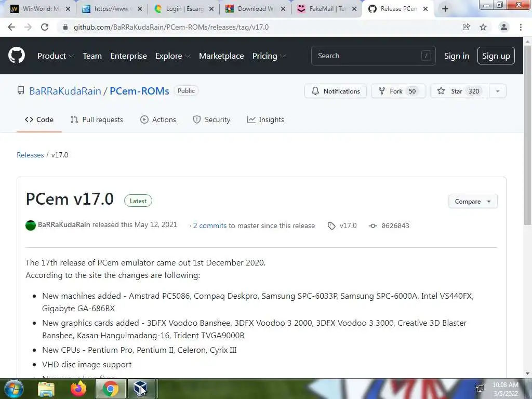Viewport: 532px width, 399px height.
Task: Click the padlock site info icon
Action: point(65,27)
